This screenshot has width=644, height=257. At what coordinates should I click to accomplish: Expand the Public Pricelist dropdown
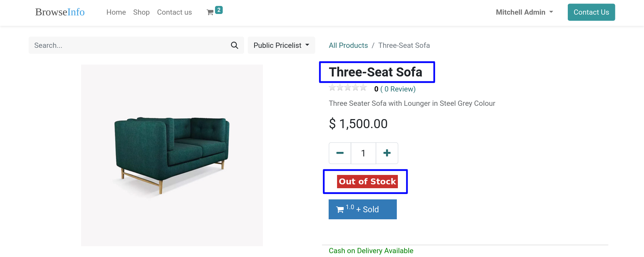[x=281, y=45]
